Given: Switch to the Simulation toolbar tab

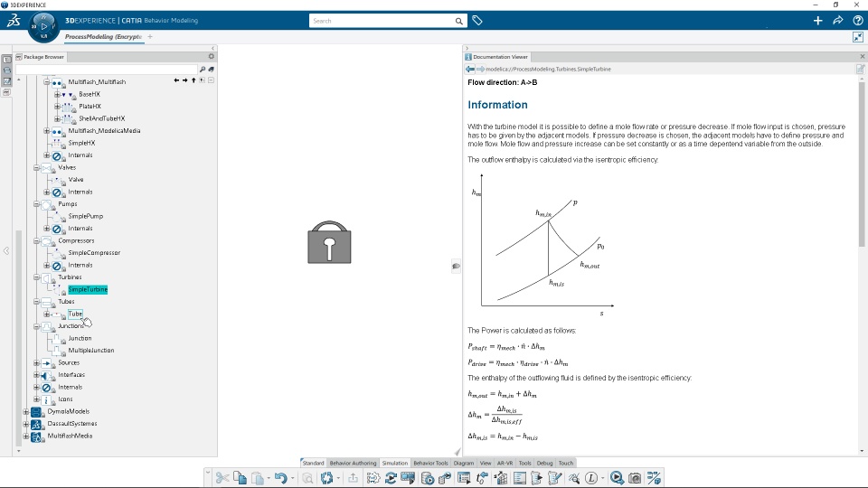Looking at the screenshot, I should point(395,463).
